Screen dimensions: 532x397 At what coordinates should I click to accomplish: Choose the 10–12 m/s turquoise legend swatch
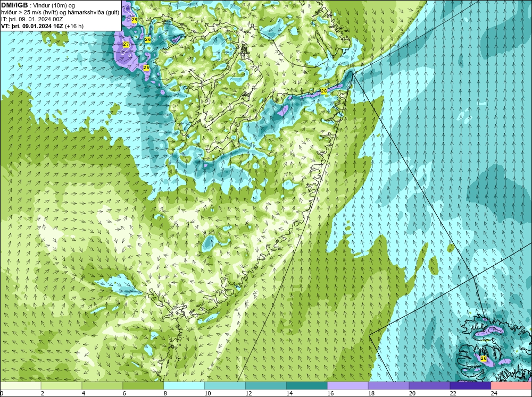pyautogui.click(x=225, y=386)
